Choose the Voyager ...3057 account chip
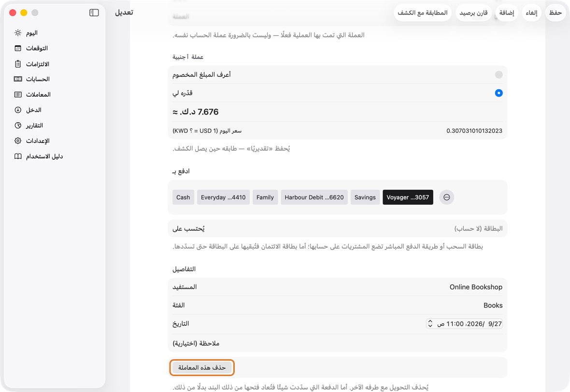The height and width of the screenshot is (392, 570). click(x=408, y=197)
